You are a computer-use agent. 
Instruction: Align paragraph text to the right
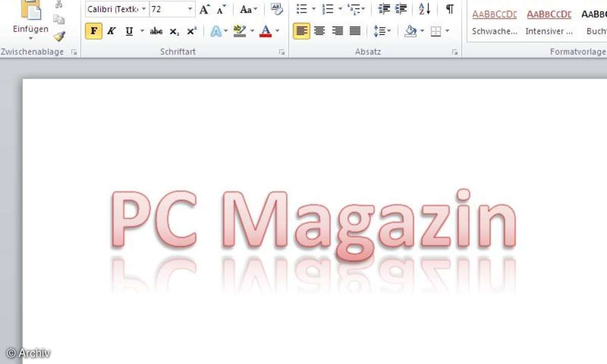tap(337, 31)
